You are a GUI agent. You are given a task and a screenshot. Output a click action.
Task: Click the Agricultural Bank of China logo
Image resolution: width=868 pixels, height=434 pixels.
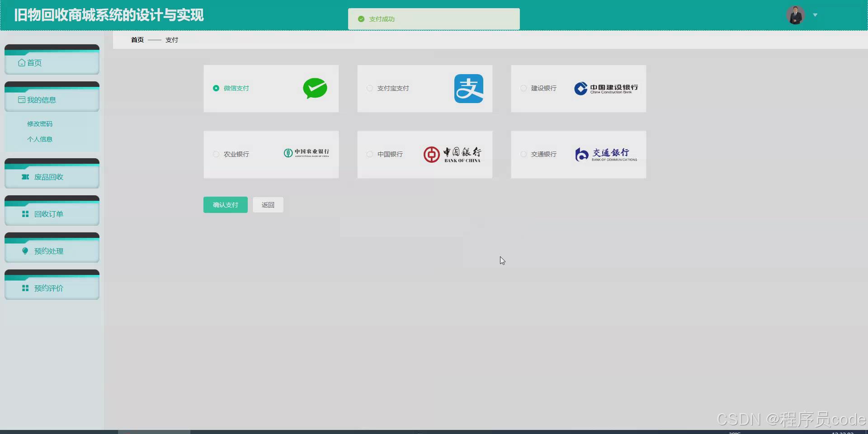307,153
